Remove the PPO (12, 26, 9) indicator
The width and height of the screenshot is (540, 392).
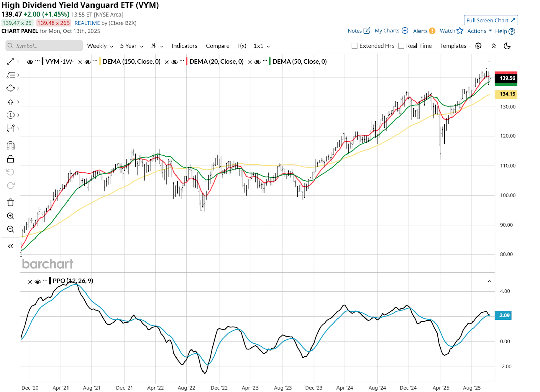[30, 282]
